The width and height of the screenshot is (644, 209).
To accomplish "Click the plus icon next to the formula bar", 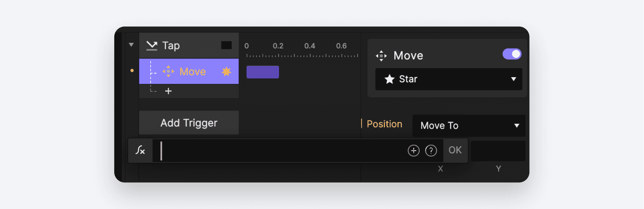I will tap(413, 150).
